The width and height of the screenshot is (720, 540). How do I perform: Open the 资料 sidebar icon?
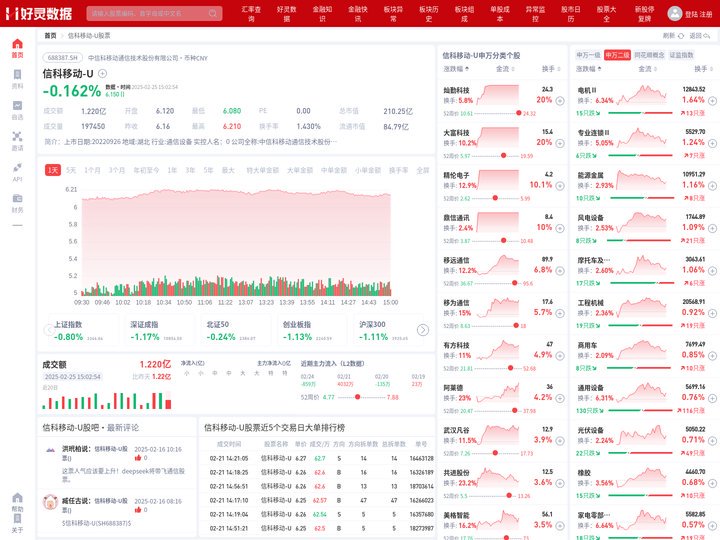tap(17, 79)
